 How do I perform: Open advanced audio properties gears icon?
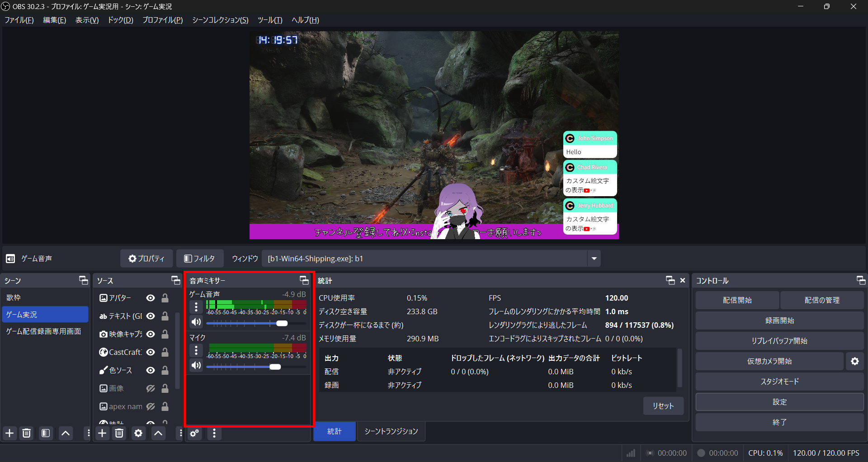(194, 433)
